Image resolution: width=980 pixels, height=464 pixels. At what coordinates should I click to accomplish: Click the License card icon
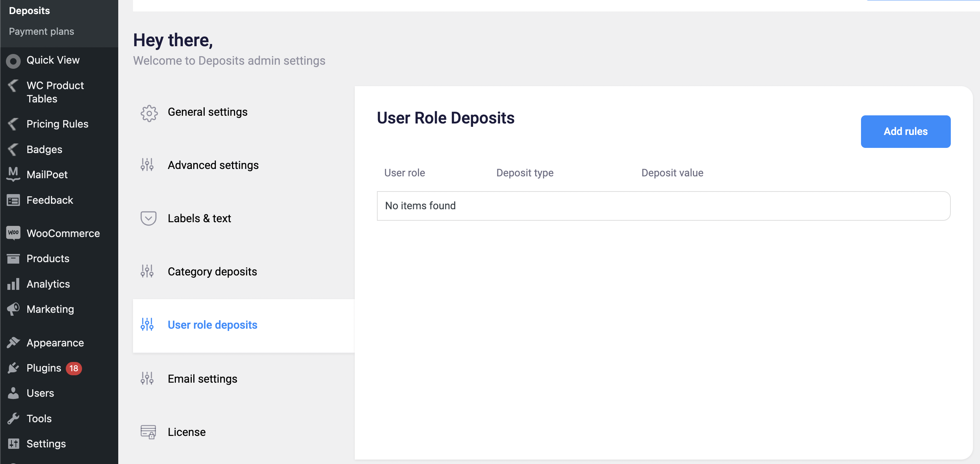click(x=149, y=432)
